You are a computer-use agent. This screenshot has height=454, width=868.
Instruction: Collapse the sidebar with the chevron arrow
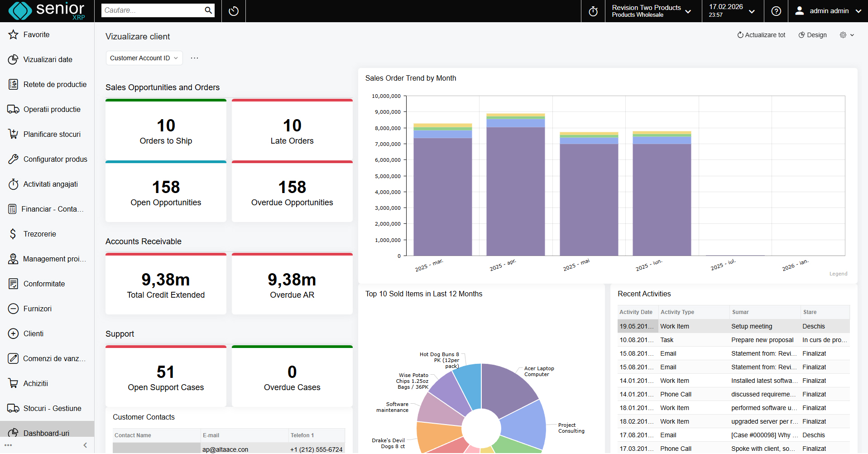(85, 445)
